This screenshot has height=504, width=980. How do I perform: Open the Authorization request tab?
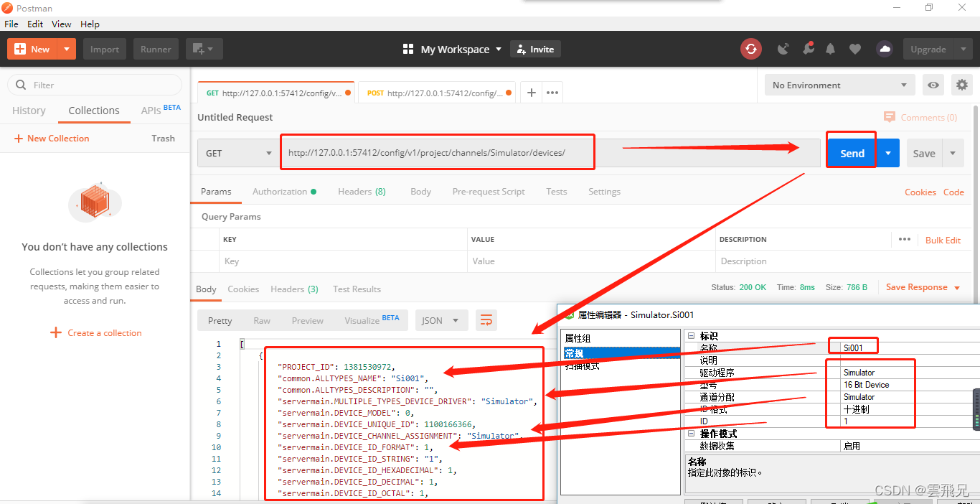coord(284,192)
